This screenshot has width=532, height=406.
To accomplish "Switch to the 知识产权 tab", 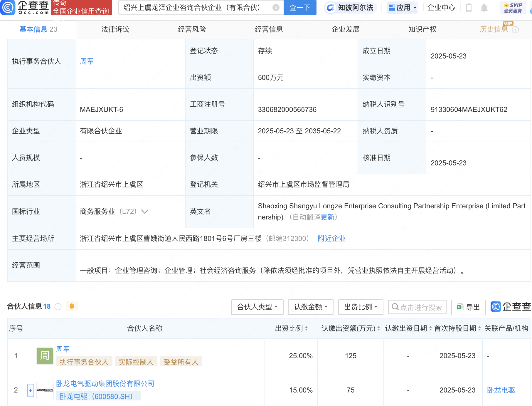I will point(422,29).
